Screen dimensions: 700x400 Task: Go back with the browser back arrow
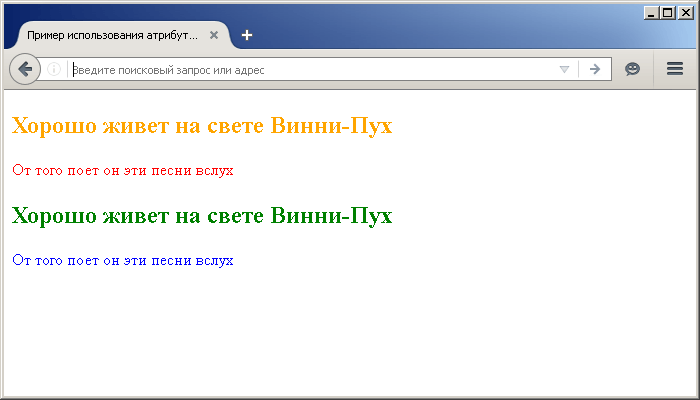pos(25,69)
